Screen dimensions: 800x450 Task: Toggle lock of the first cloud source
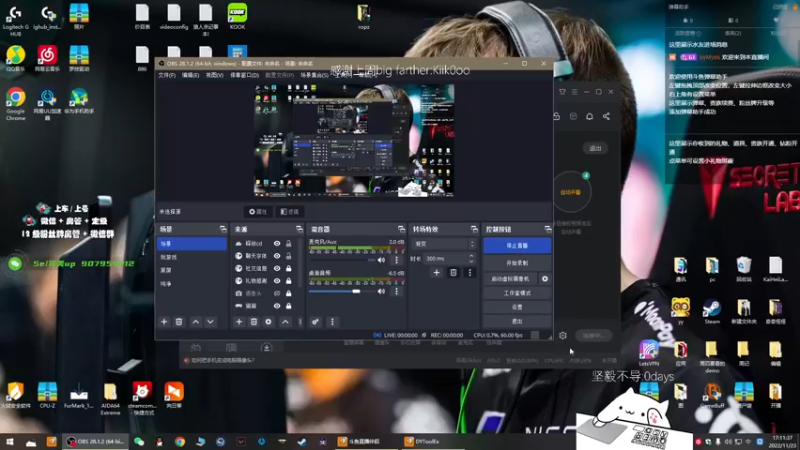coord(289,243)
